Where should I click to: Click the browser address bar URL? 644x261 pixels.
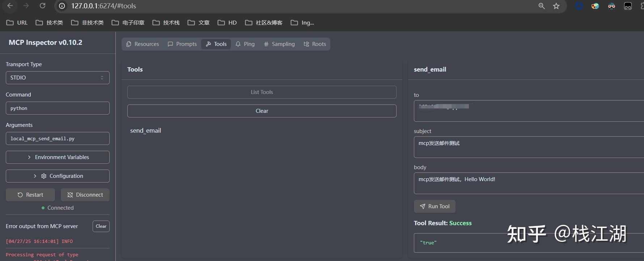pos(103,6)
